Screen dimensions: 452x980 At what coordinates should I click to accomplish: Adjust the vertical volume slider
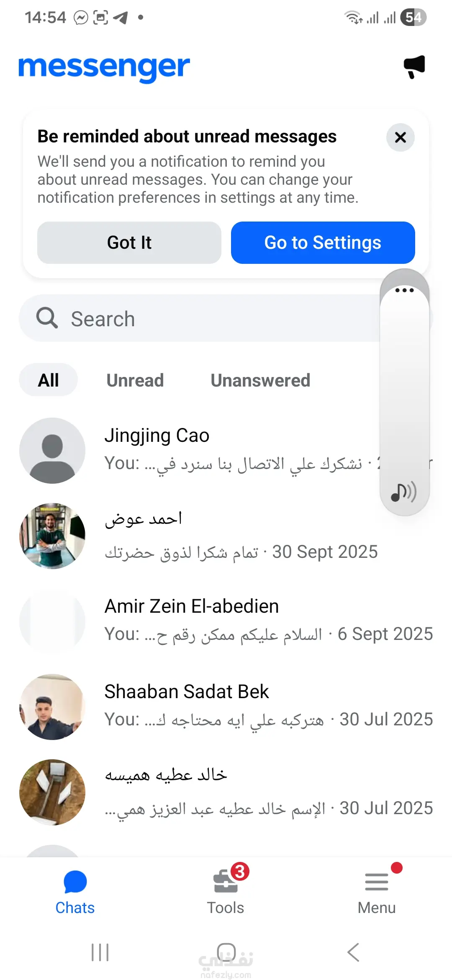404,389
